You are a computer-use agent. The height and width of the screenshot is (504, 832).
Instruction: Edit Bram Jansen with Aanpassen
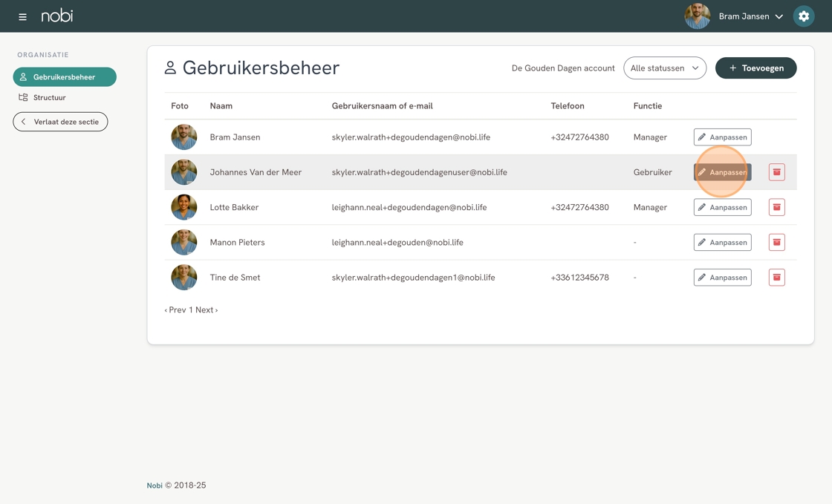pyautogui.click(x=722, y=137)
